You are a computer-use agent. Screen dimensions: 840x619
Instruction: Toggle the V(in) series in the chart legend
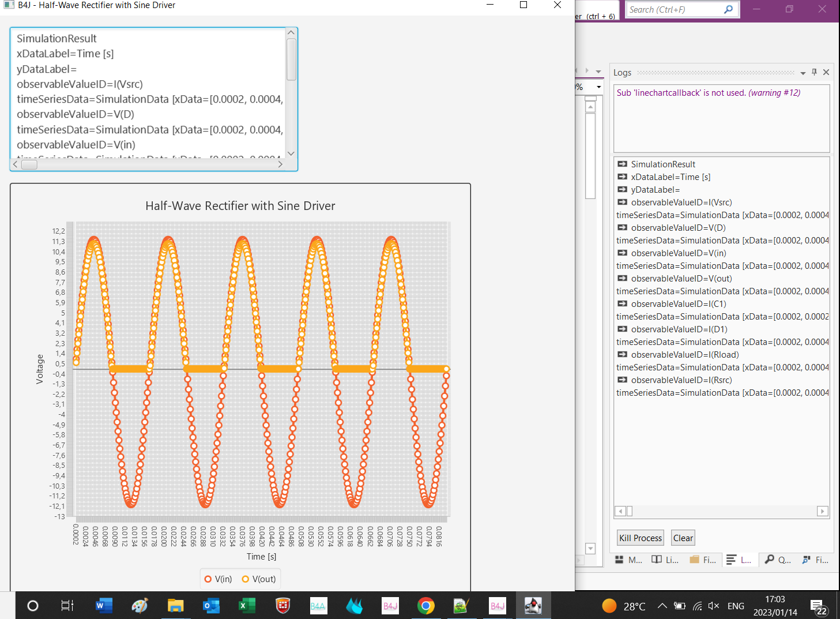217,579
